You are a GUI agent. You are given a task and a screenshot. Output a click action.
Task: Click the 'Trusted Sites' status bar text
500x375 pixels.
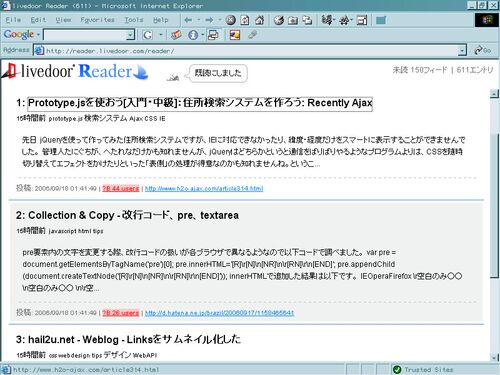click(x=429, y=370)
